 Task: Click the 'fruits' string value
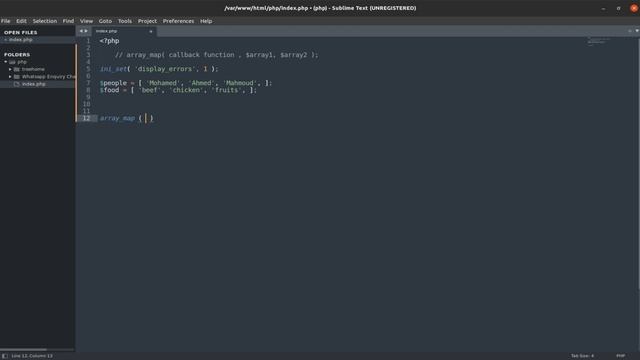[227, 90]
